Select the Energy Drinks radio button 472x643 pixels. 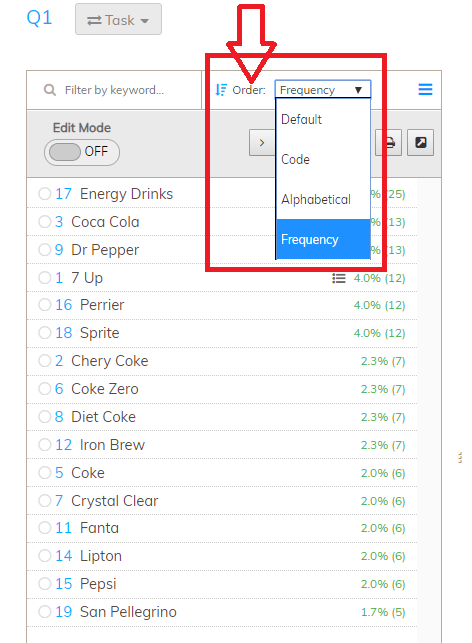(44, 194)
